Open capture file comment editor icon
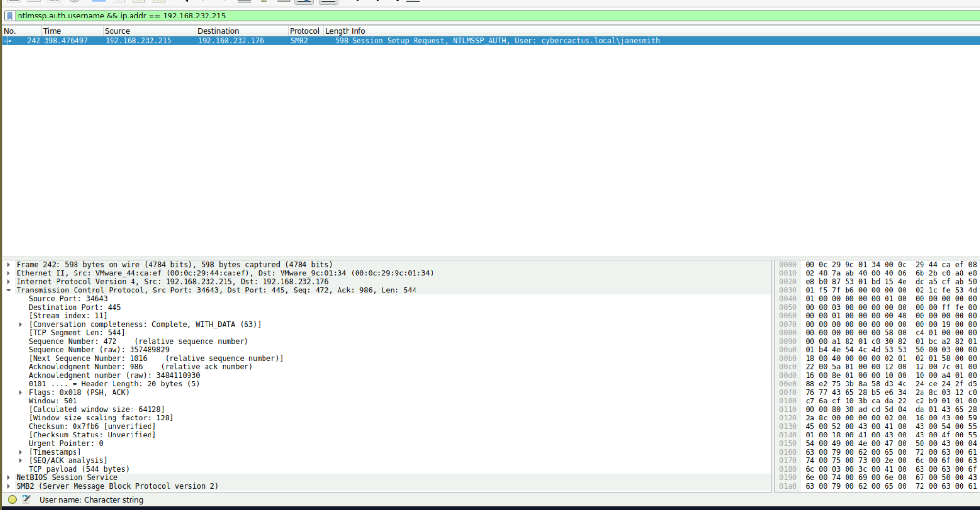Screen dimensions: 980x510 [x=26, y=499]
